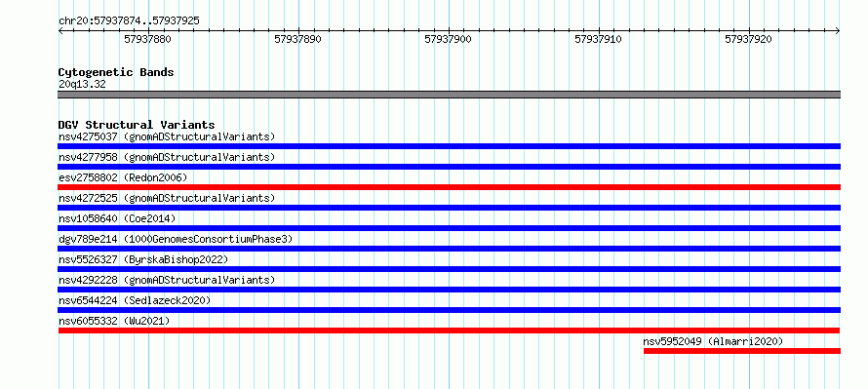Select the blue bar for nsv6544224
Image resolution: width=868 pixels, height=389 pixels.
click(449, 310)
